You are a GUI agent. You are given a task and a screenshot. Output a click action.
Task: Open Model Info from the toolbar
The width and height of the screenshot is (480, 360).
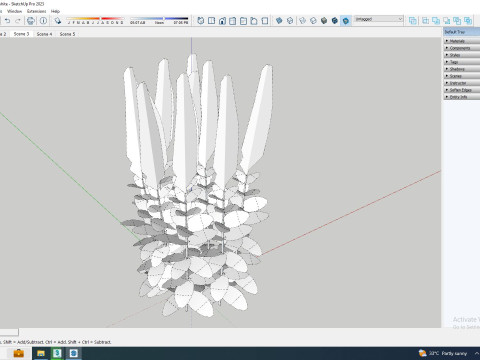pos(43,21)
